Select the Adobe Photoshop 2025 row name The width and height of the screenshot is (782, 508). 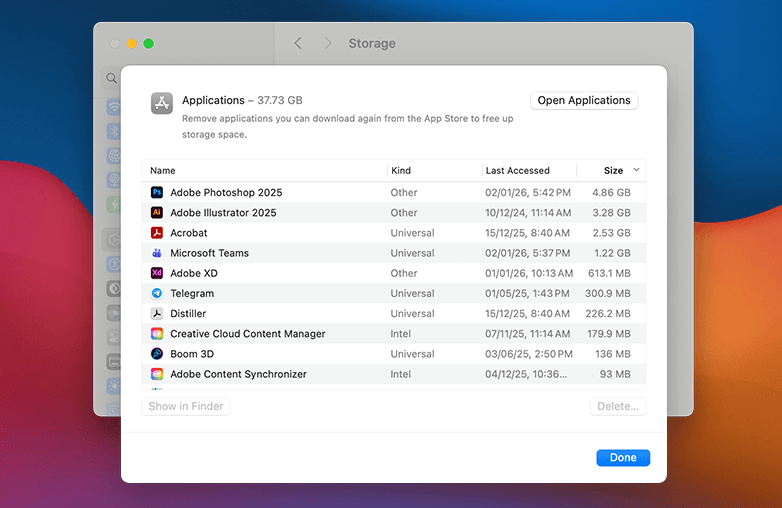(226, 192)
